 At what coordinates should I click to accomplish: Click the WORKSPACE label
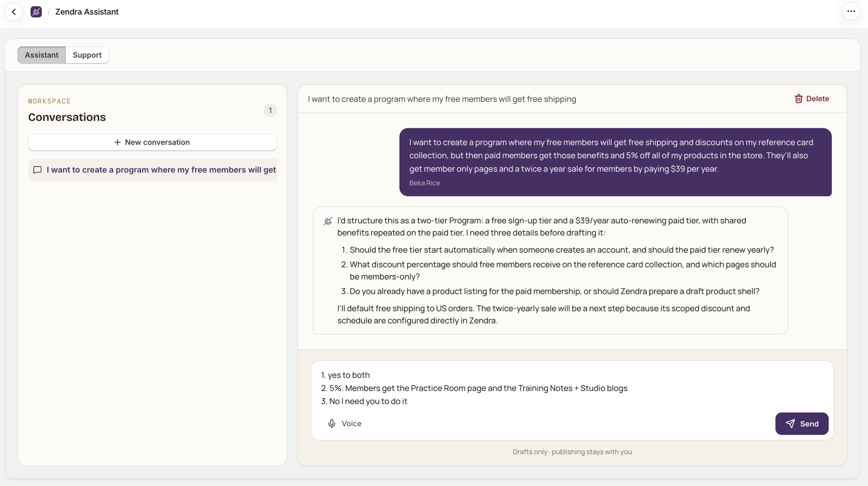[x=50, y=101]
